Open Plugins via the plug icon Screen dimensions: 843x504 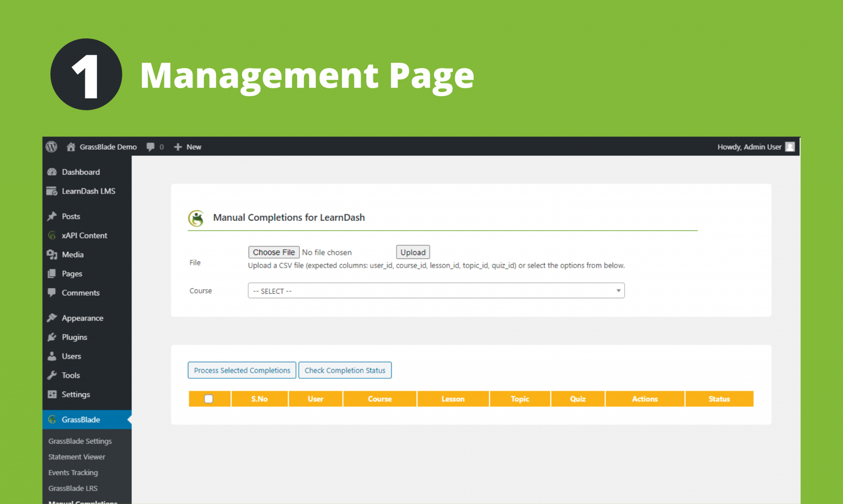click(x=52, y=337)
